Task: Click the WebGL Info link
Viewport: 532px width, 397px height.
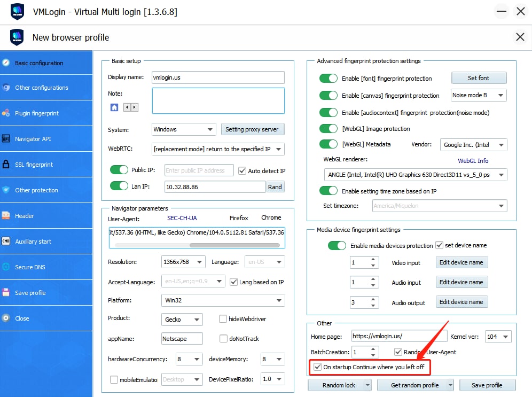Action: click(473, 161)
